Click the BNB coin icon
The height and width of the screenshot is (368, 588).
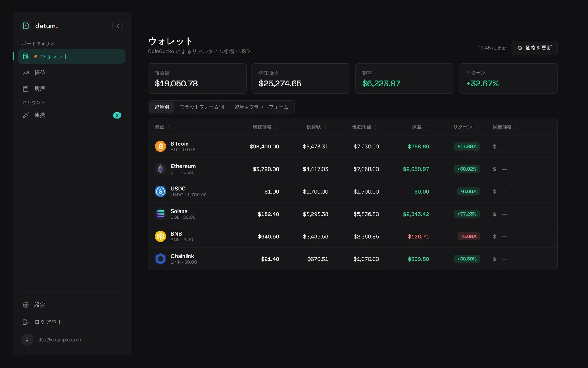click(160, 236)
